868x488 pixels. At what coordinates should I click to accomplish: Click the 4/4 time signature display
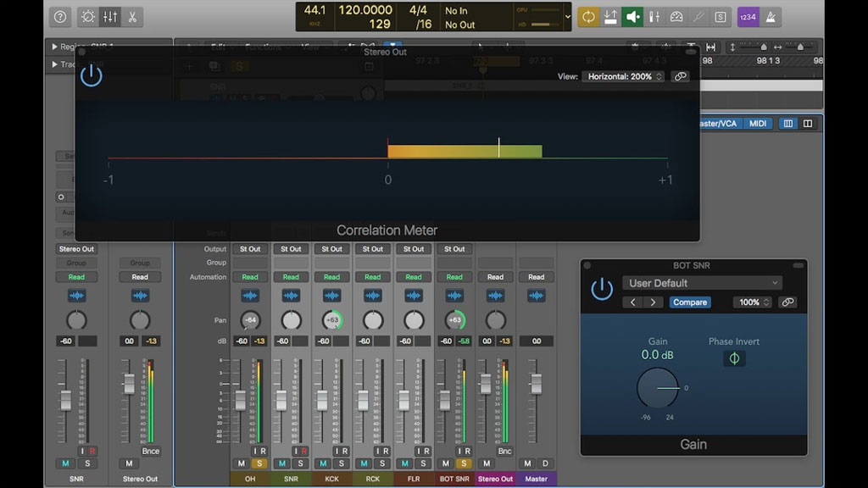pyautogui.click(x=419, y=10)
